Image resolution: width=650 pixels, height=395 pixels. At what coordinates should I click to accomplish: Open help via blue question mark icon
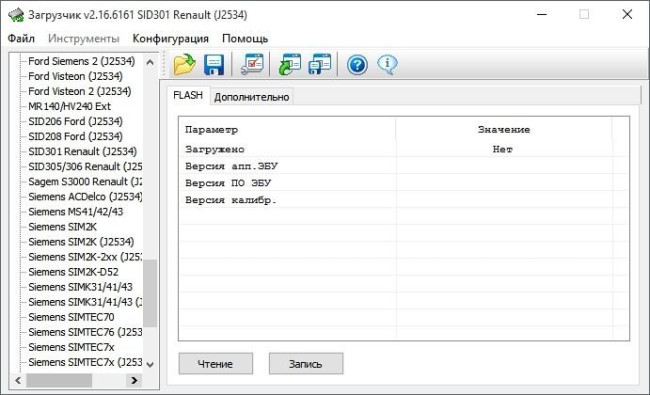tap(357, 65)
